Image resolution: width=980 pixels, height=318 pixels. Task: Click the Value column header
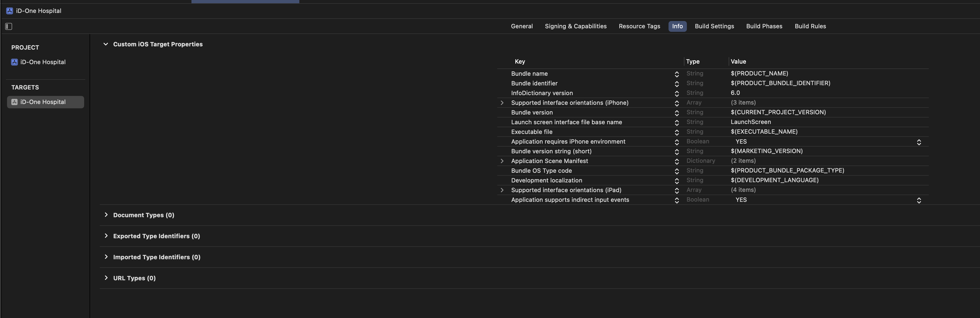pyautogui.click(x=738, y=62)
